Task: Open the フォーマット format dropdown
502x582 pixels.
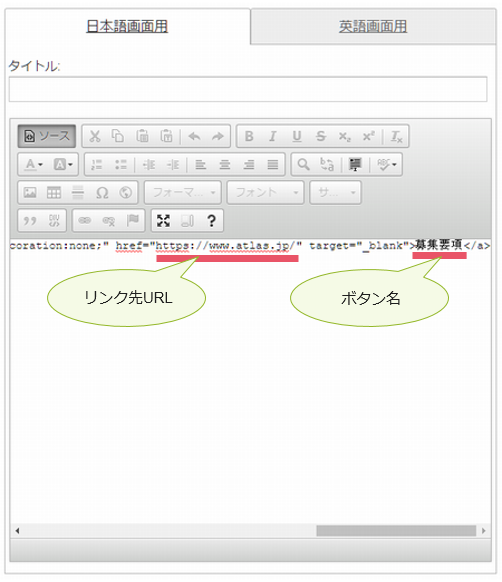Action: (183, 193)
